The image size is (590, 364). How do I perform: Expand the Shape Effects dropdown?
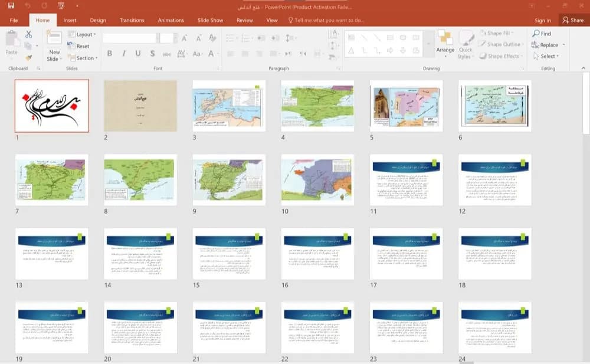(x=501, y=56)
